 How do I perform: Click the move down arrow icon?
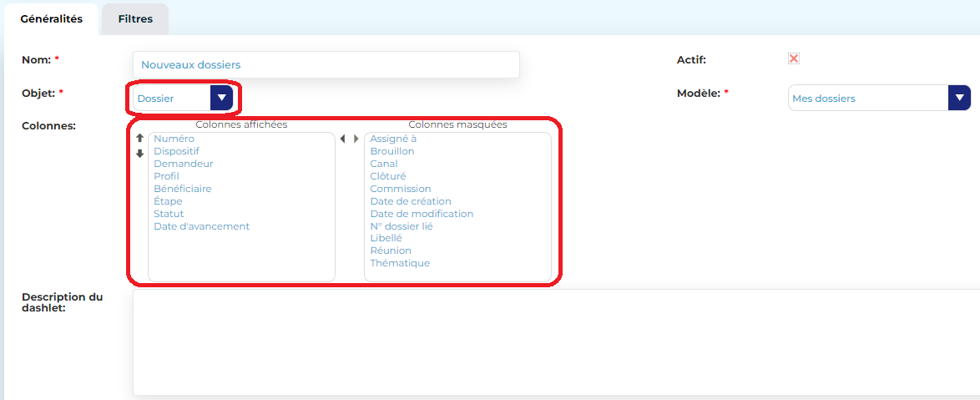tap(139, 154)
